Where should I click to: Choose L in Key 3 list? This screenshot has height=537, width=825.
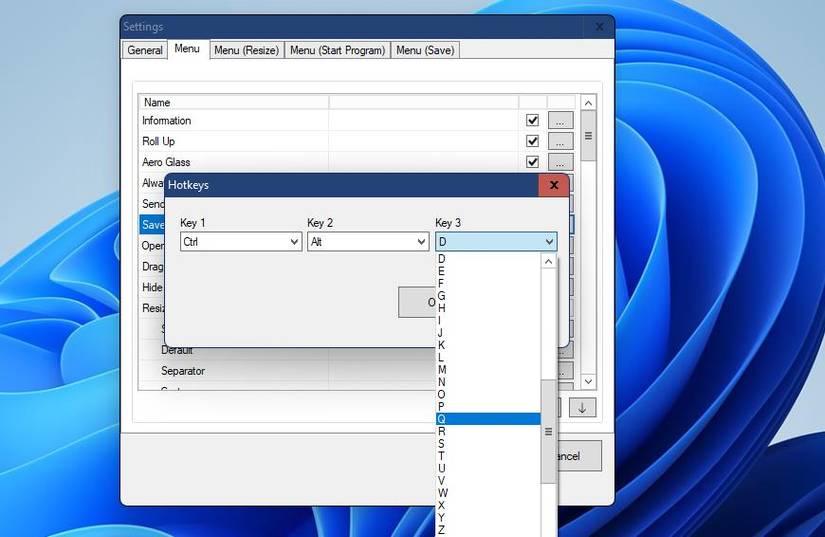[x=489, y=357]
